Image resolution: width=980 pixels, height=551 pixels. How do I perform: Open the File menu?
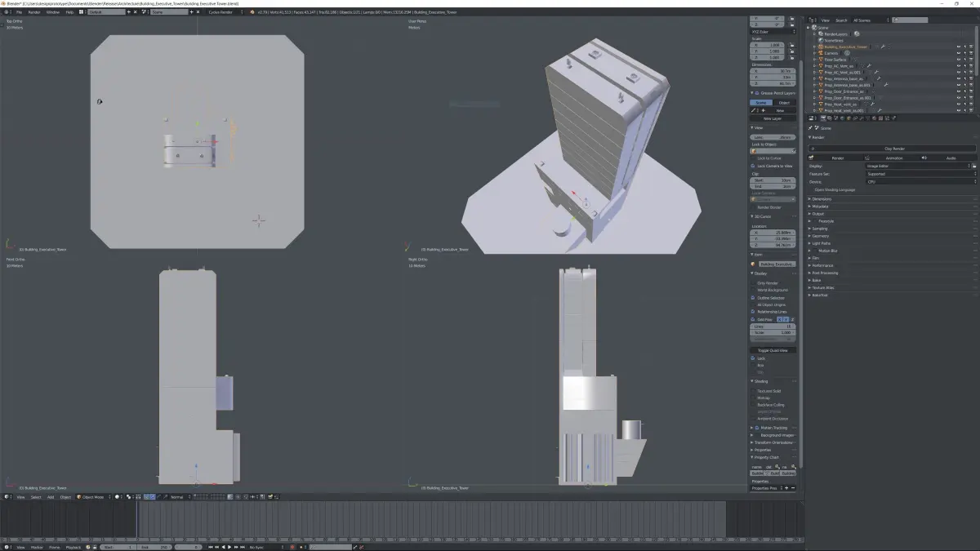[x=19, y=12]
